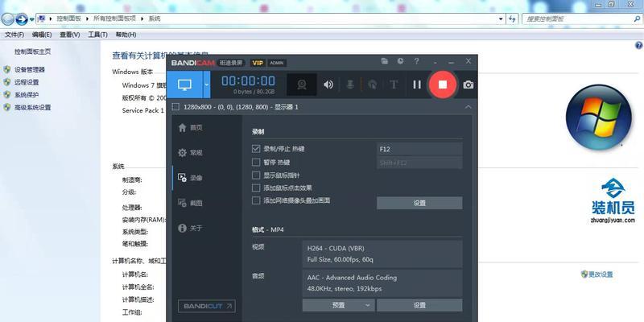Expand the arrow after 控制面板 breadcrumb
The height and width of the screenshot is (322, 644).
click(x=87, y=19)
